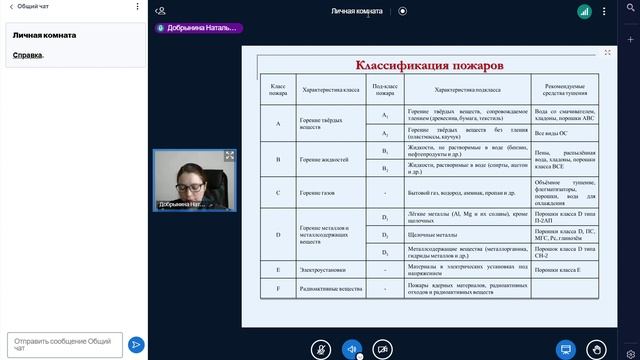Open search icon in right sidebar
This screenshot has height=360, width=640.
[631, 8]
